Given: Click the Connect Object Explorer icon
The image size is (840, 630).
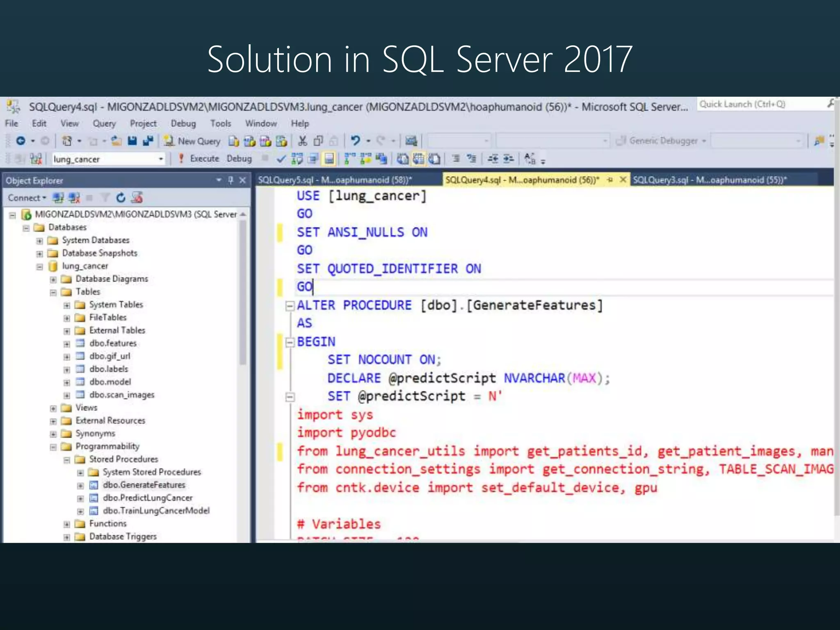Looking at the screenshot, I should [x=58, y=198].
